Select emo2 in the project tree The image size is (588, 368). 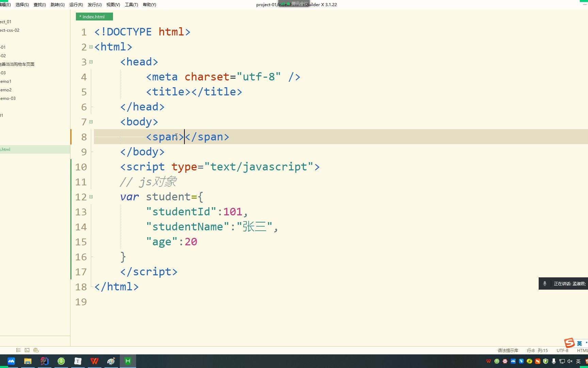pos(6,90)
